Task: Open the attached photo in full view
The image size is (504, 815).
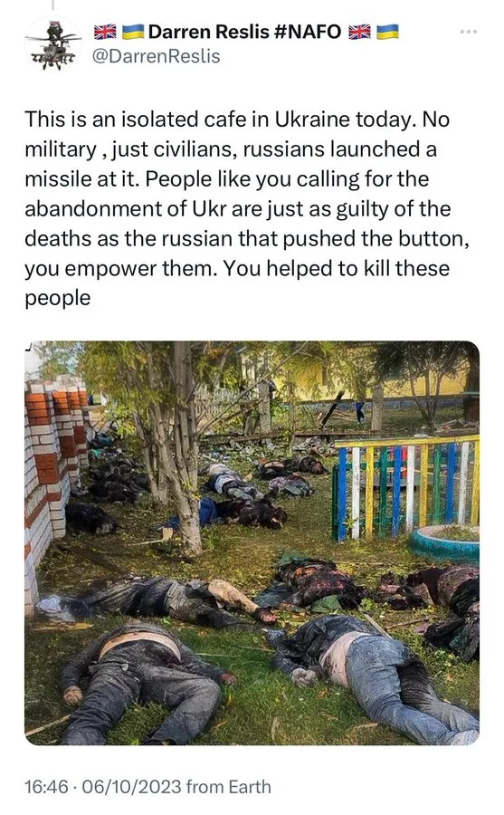Action: point(252,542)
